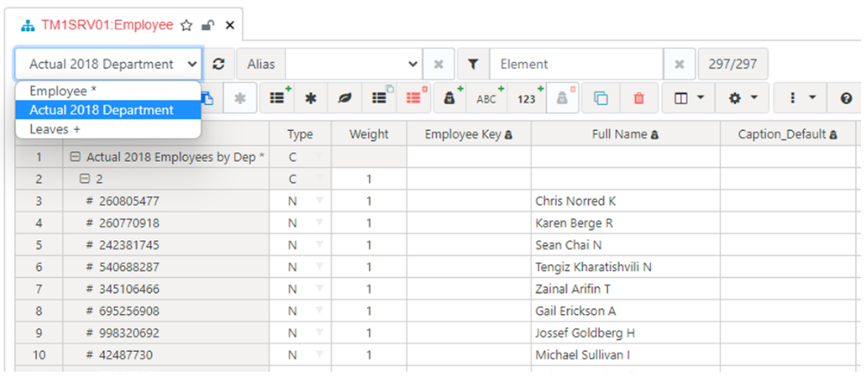The image size is (868, 386).
Task: Click the dimension hierarchy icon before TM1SRV01:Employee
Action: [x=28, y=26]
